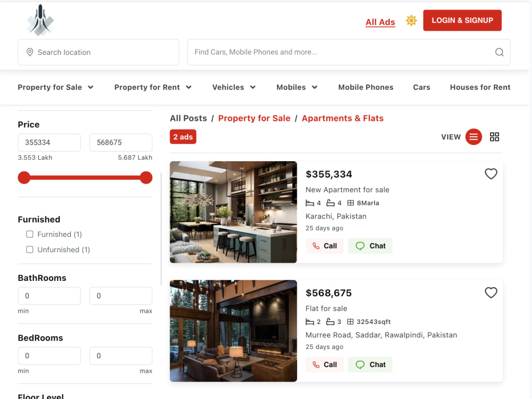Click phone icon on Flat for sale listing

pyautogui.click(x=316, y=365)
